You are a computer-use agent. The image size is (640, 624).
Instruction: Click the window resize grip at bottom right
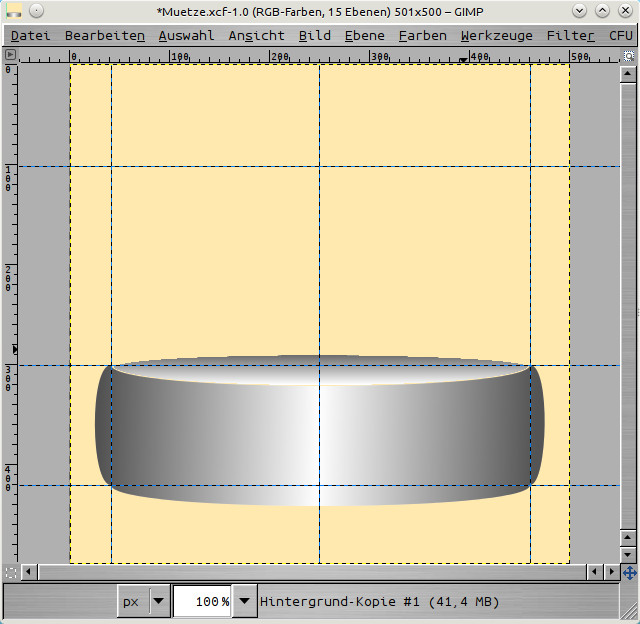click(629, 611)
